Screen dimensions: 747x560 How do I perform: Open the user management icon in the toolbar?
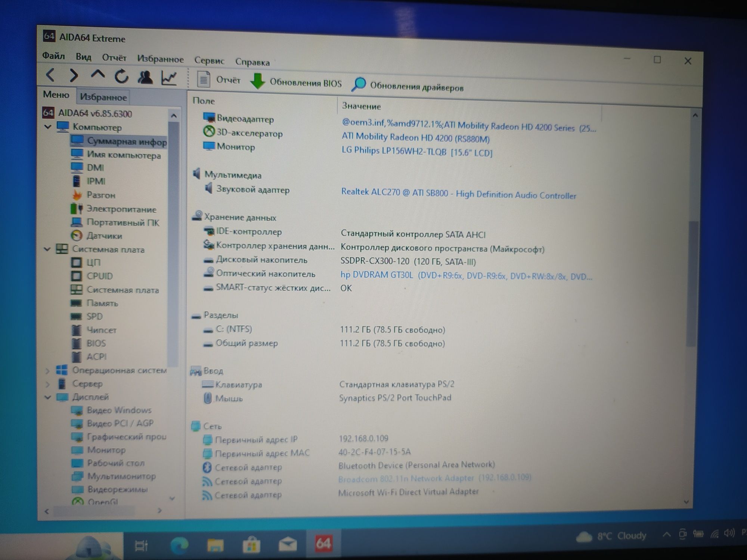145,77
